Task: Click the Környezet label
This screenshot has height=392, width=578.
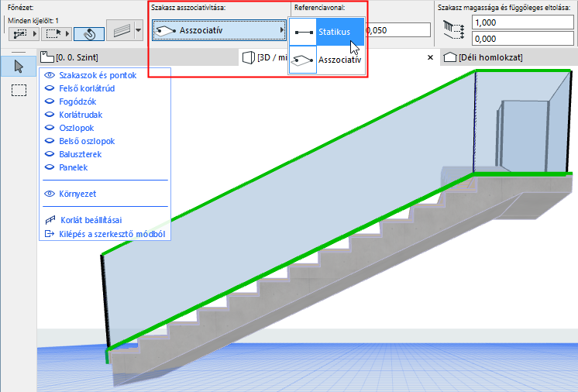Action: (77, 194)
